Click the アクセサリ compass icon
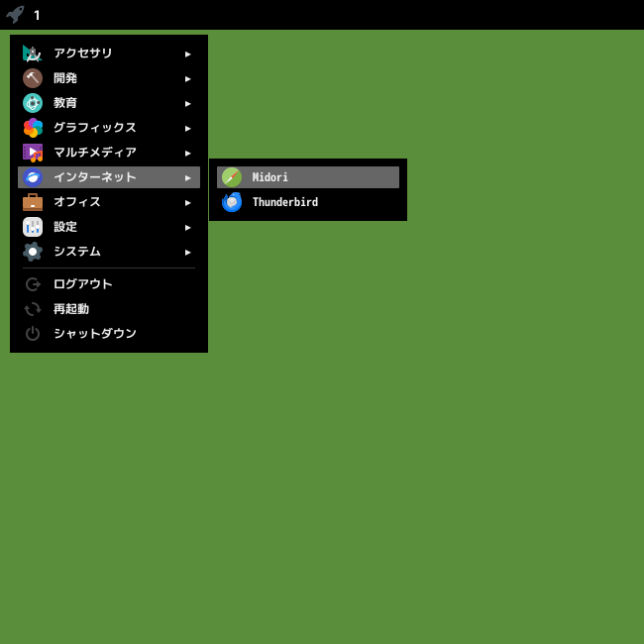Viewport: 644px width, 644px height. [x=33, y=54]
